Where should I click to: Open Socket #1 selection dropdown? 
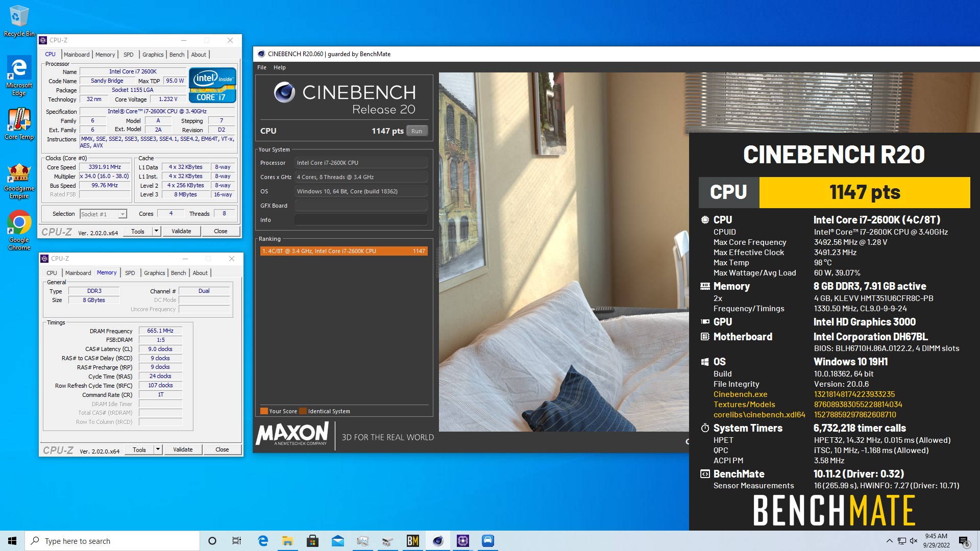click(103, 214)
